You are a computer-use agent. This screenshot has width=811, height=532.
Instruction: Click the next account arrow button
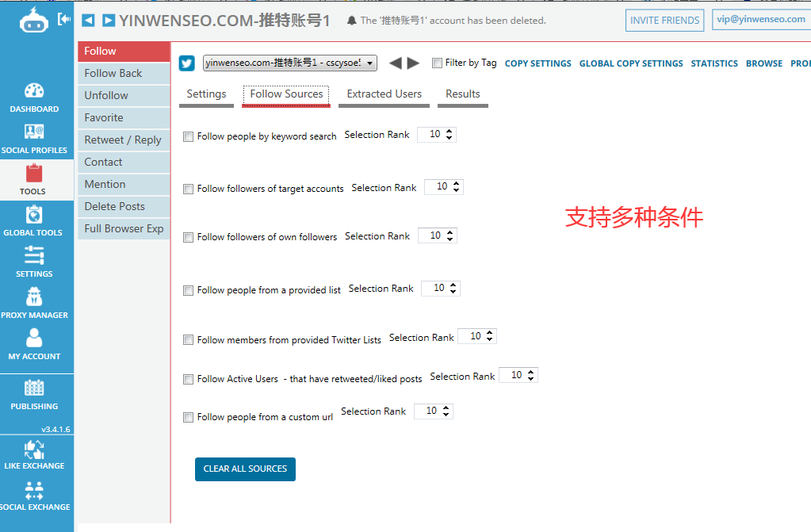coord(412,63)
